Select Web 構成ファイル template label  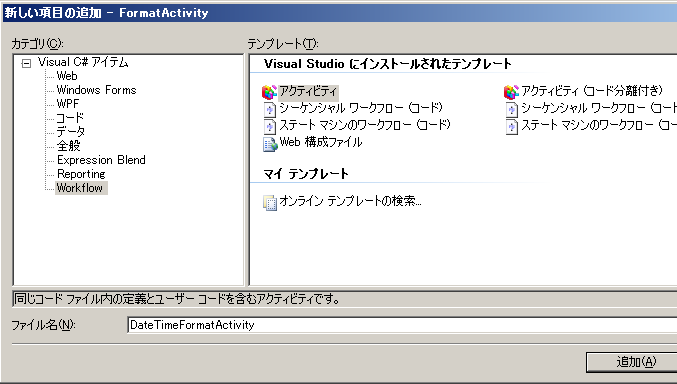[321, 142]
